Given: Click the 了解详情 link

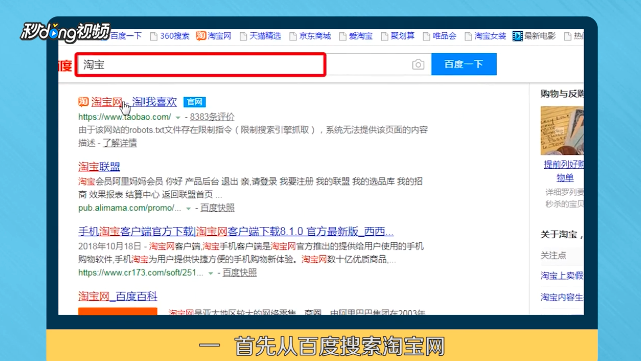Looking at the screenshot, I should coord(119,143).
